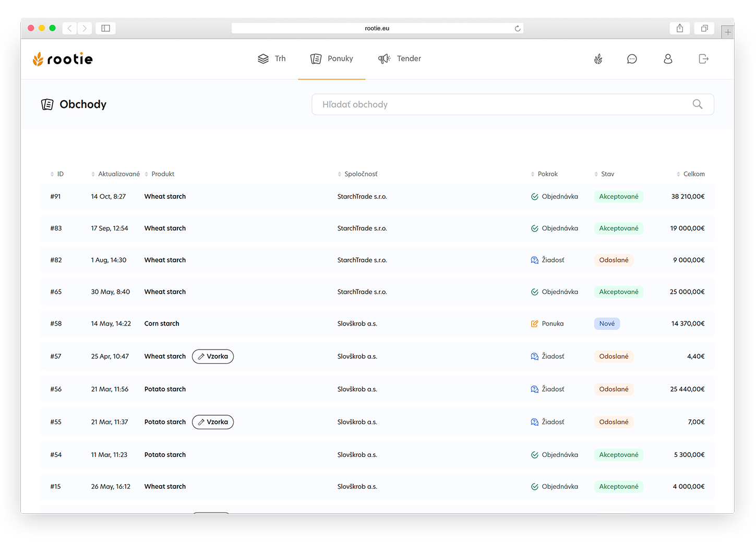756x542 pixels.
Task: Click Vzorka badge on deal #57
Action: click(x=213, y=356)
